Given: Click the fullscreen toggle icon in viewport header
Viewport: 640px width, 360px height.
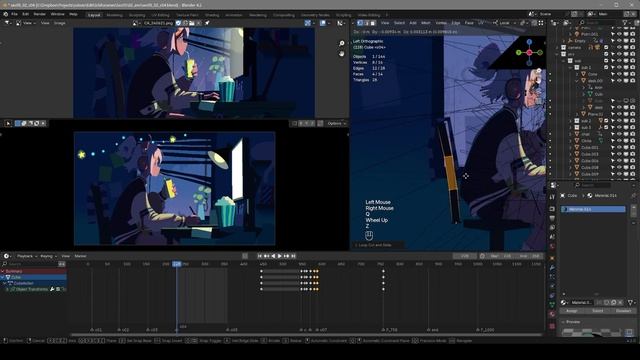Looking at the screenshot, I should [541, 23].
